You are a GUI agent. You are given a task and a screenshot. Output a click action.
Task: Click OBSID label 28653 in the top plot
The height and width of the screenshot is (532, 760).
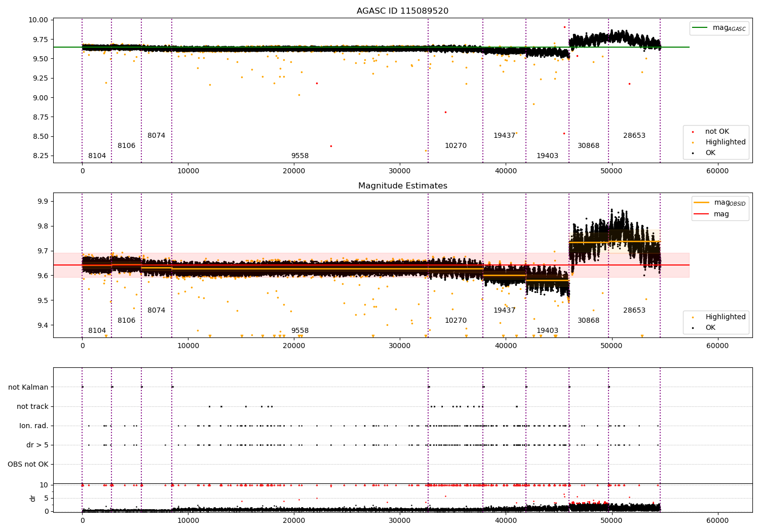tap(634, 136)
